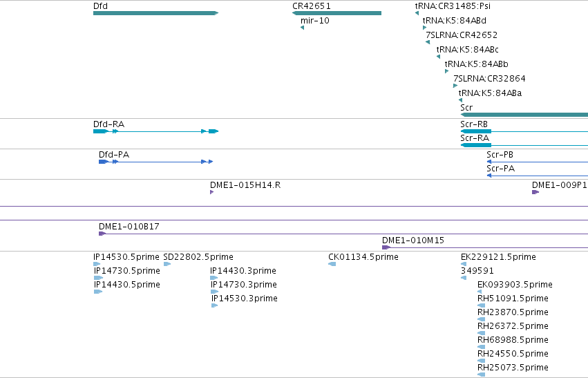Select the CR42651 gene feature bar
The image size is (588, 378).
point(336,13)
